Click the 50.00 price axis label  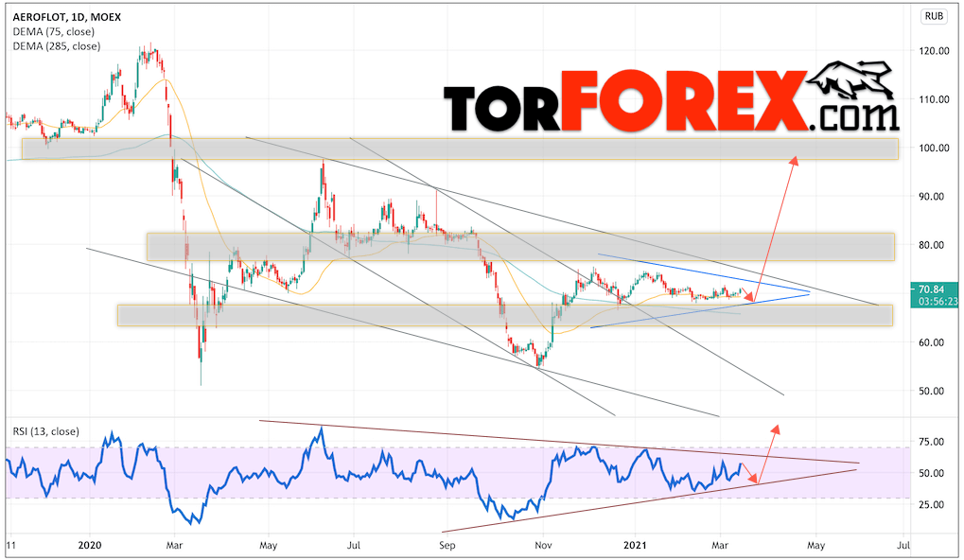pos(934,391)
